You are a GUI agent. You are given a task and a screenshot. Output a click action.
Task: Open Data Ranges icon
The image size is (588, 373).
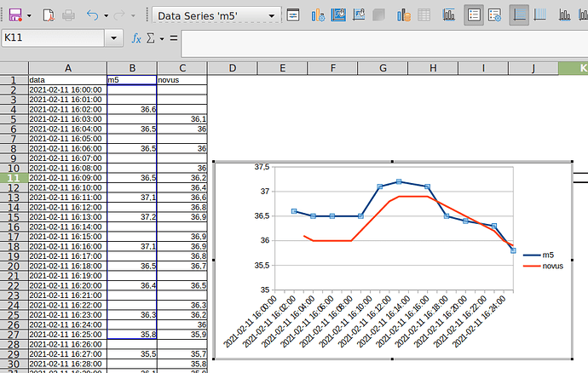(x=404, y=15)
